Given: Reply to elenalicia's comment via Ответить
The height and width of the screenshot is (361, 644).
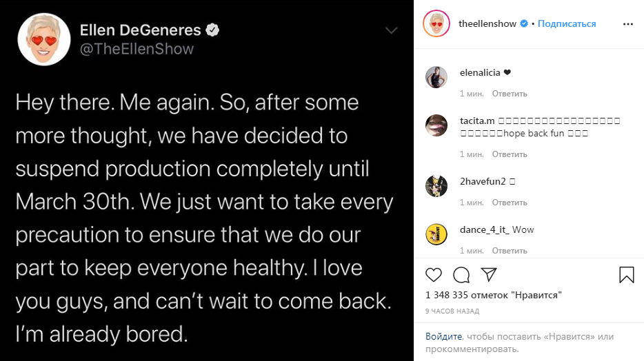Looking at the screenshot, I should click(x=510, y=94).
